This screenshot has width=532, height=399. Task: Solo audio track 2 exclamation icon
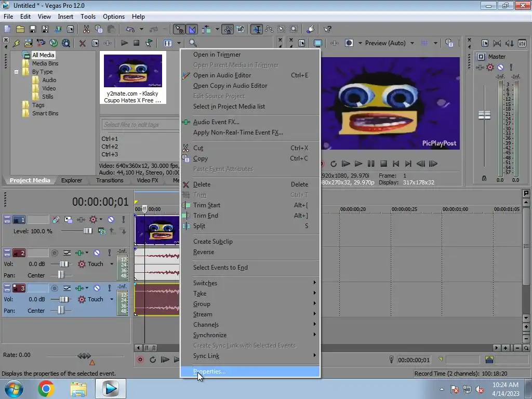(x=109, y=253)
